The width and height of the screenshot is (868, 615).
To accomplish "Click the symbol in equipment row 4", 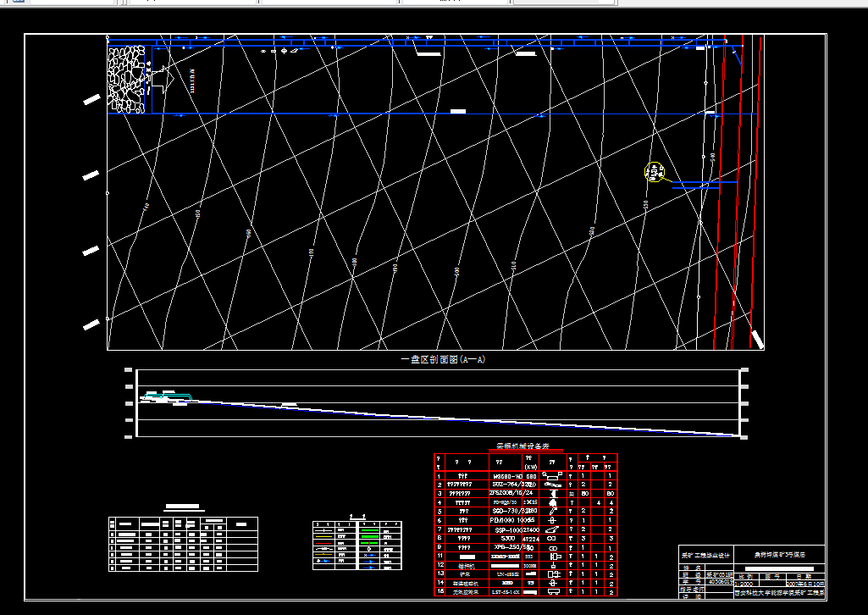I will 552,502.
